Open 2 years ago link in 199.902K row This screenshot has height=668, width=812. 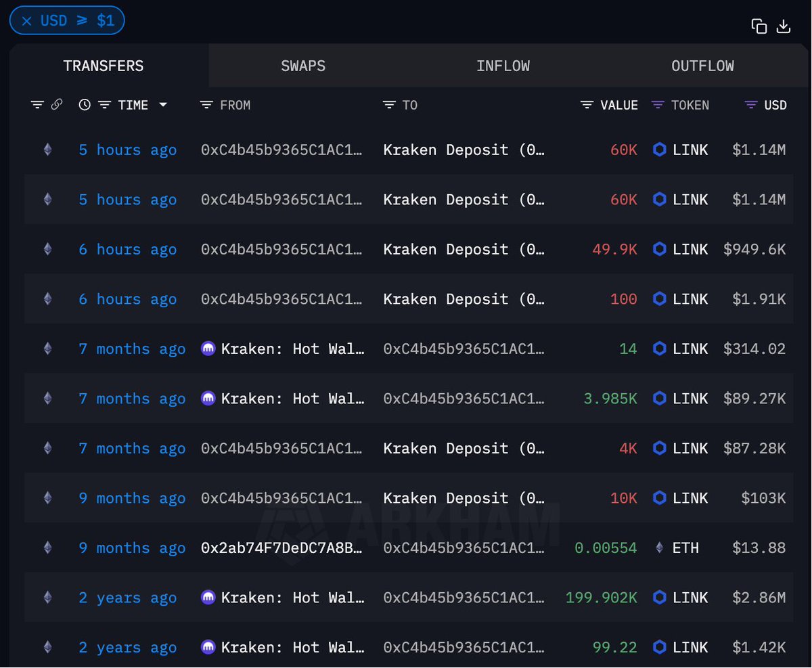(x=127, y=597)
